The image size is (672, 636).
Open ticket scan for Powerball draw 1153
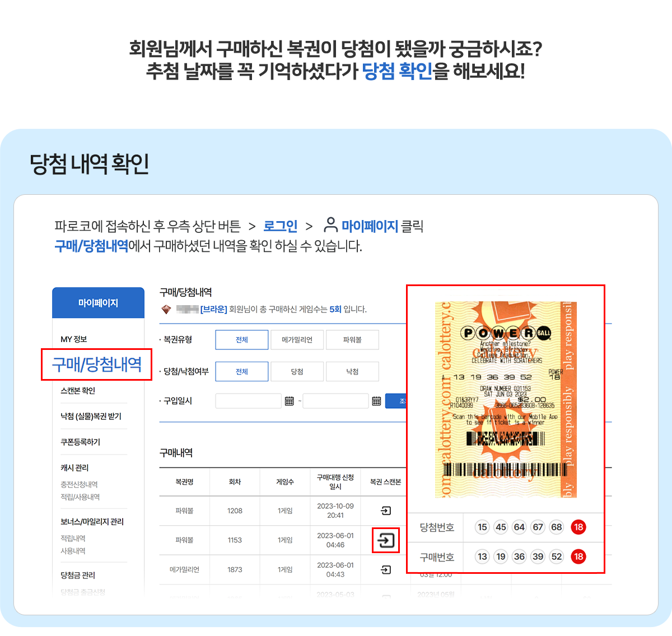pos(386,540)
